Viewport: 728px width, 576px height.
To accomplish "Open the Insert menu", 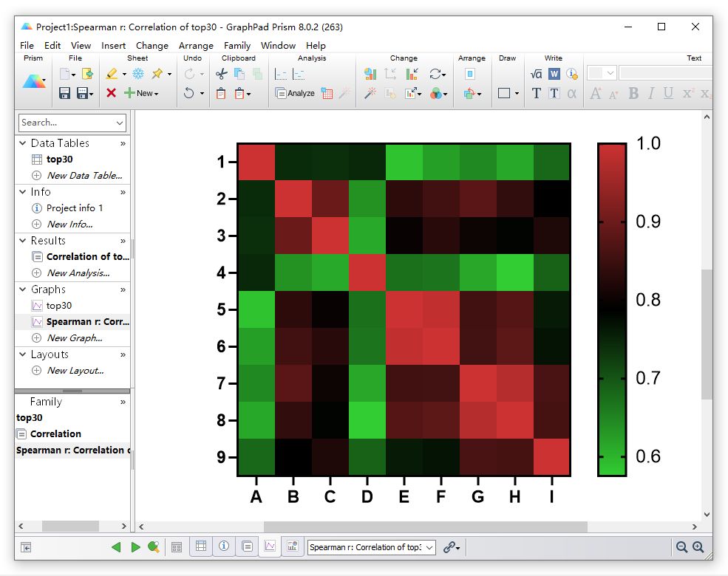I will pos(113,46).
